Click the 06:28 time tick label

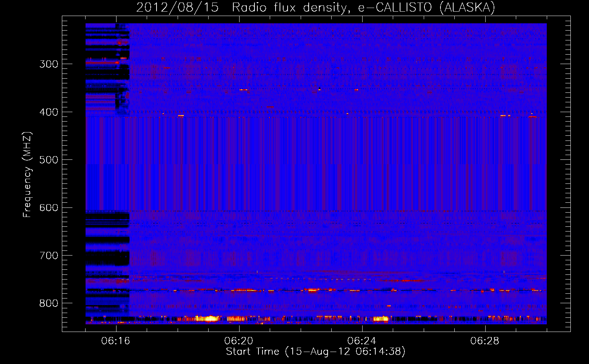coord(485,341)
